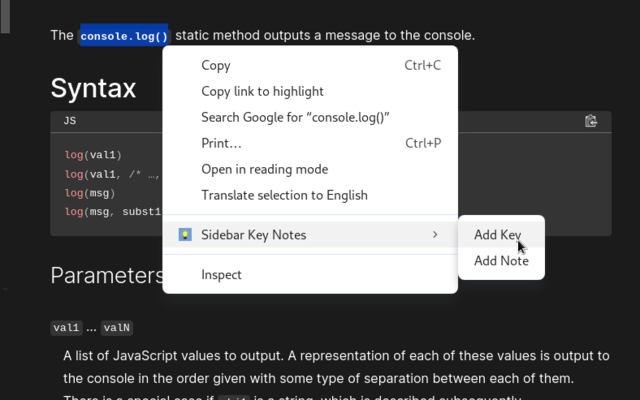Click the valN code label
Viewport: 640px width, 400px height.
pos(117,328)
